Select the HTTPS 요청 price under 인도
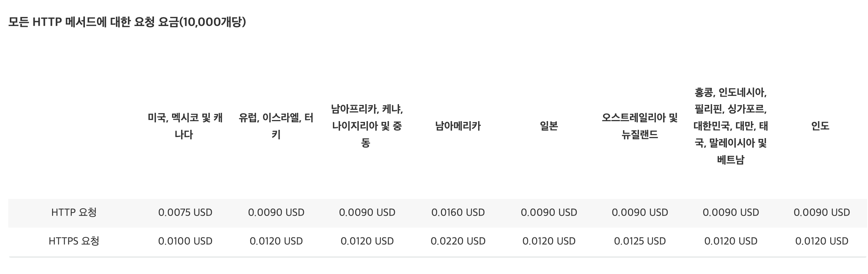The height and width of the screenshot is (274, 868). point(822,241)
